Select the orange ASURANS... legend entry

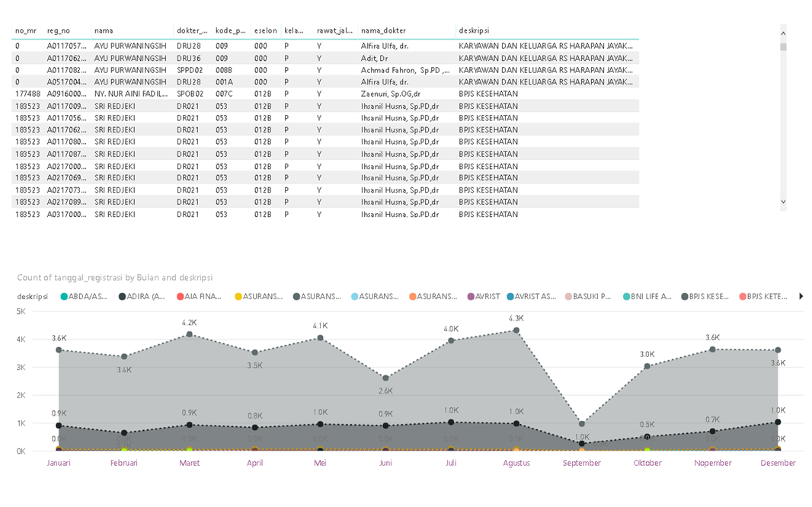(x=433, y=296)
